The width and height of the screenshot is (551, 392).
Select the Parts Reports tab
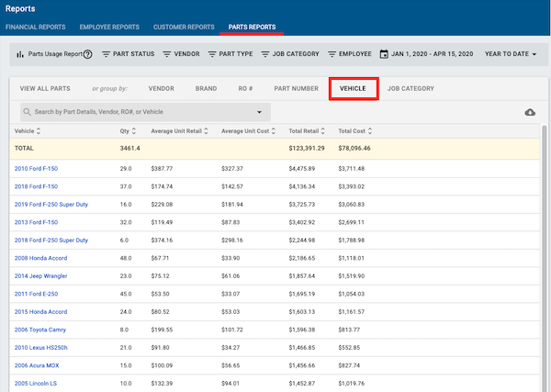pos(252,27)
